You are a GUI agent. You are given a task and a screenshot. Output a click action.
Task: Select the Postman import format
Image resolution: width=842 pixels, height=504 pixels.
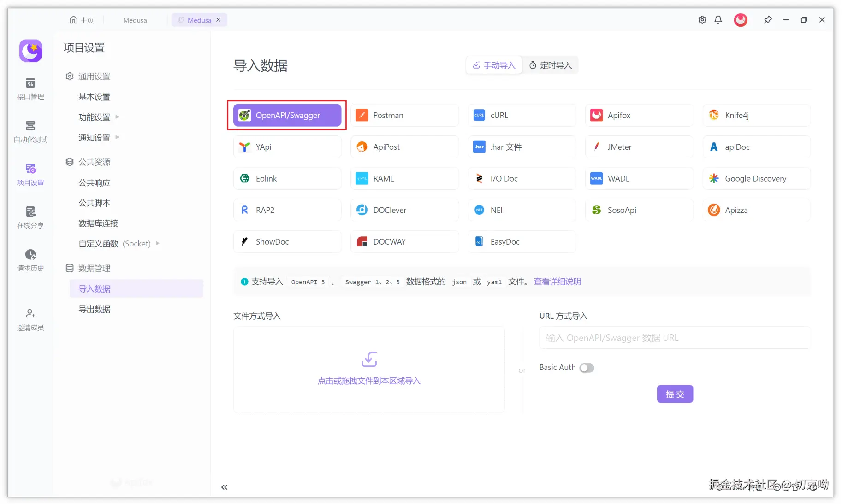(x=404, y=115)
